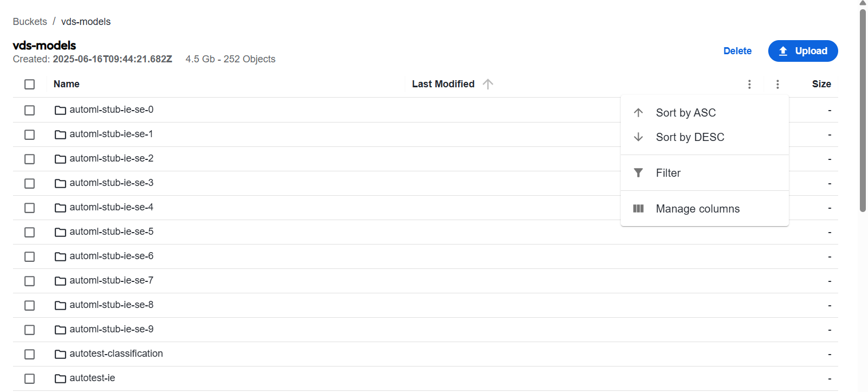
Task: Click the Last Modified sort arrow icon
Action: [x=488, y=84]
